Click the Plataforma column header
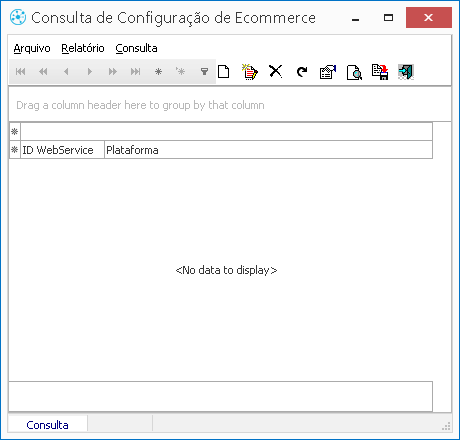The width and height of the screenshot is (460, 440). point(268,150)
